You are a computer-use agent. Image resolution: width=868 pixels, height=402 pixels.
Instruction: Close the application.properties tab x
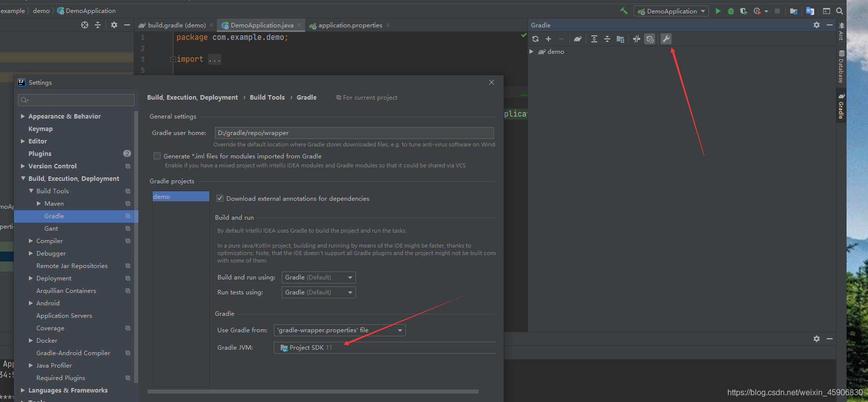[388, 25]
